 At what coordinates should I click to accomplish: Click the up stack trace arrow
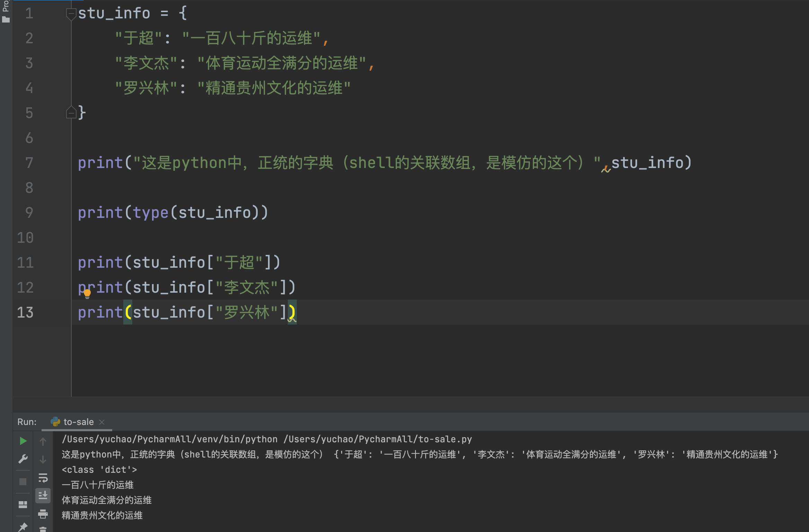[43, 441]
